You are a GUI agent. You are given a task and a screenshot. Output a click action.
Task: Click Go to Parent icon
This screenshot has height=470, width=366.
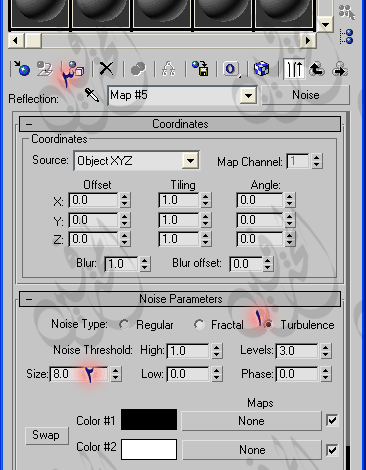pyautogui.click(x=316, y=69)
